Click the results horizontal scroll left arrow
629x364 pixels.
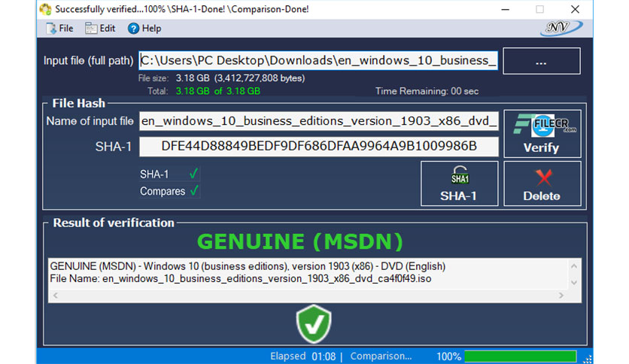pos(56,296)
